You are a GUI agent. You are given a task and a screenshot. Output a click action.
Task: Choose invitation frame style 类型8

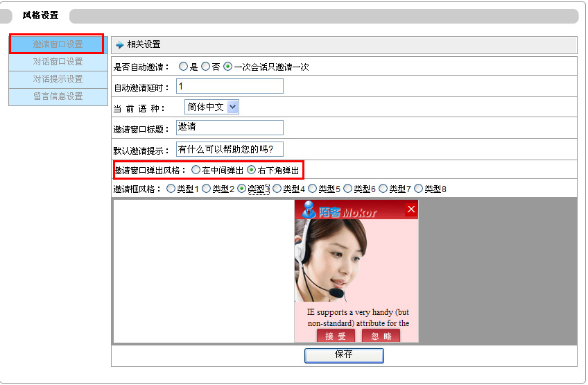pos(418,189)
